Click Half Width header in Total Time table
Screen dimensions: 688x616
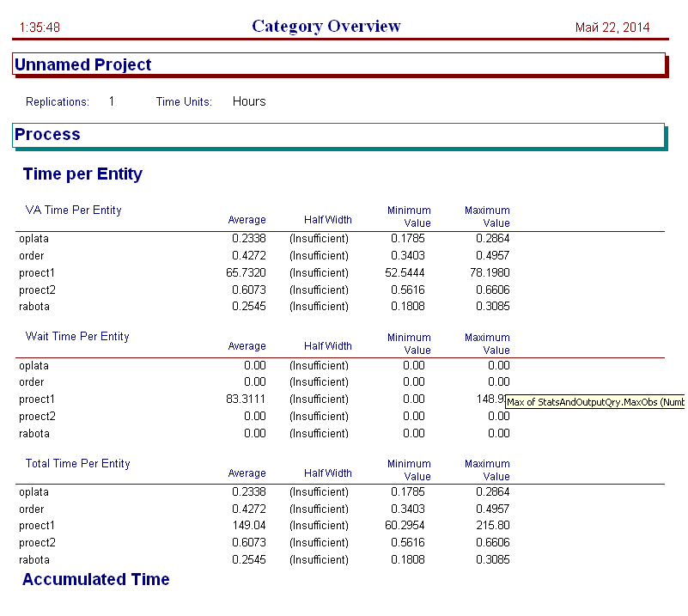point(328,473)
